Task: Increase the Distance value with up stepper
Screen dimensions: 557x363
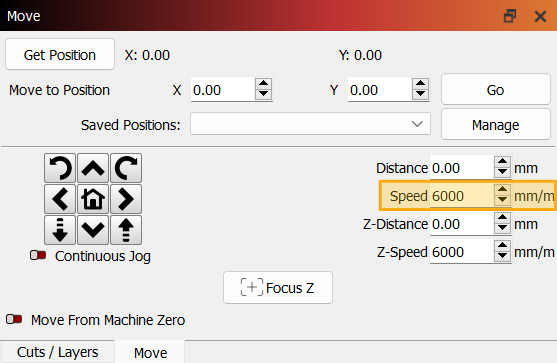Action: [x=502, y=162]
